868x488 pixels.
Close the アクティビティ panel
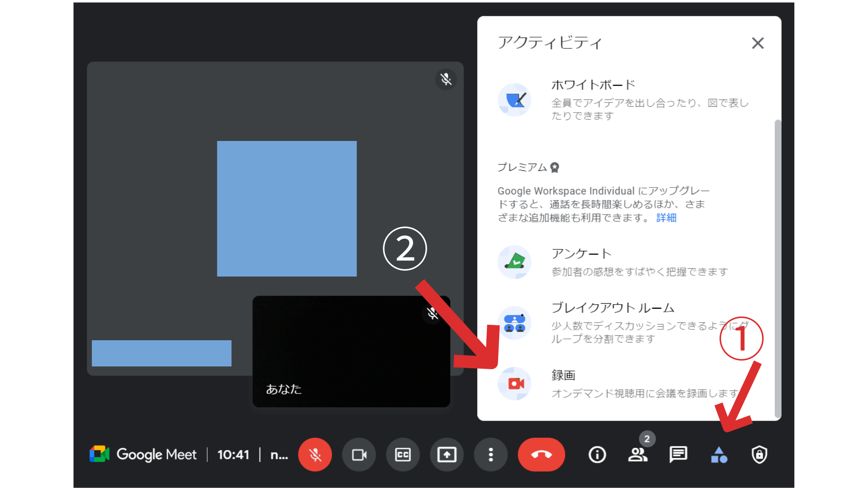(758, 43)
